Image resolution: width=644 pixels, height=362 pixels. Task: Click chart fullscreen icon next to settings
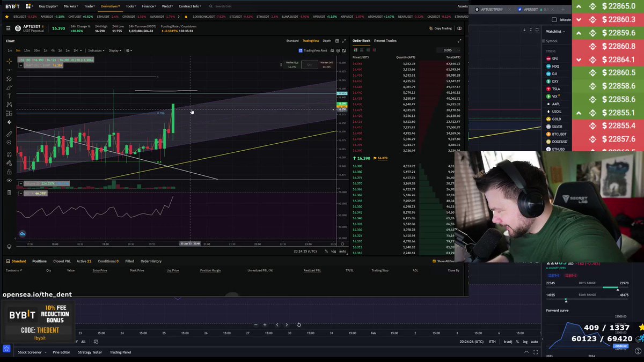pos(344,50)
